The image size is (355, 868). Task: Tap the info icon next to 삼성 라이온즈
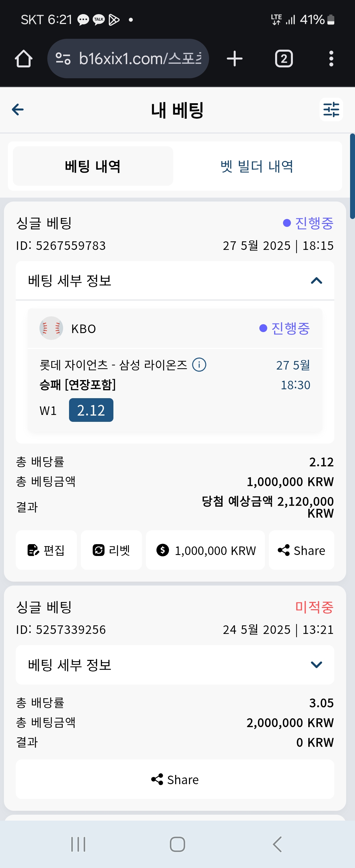point(199,365)
